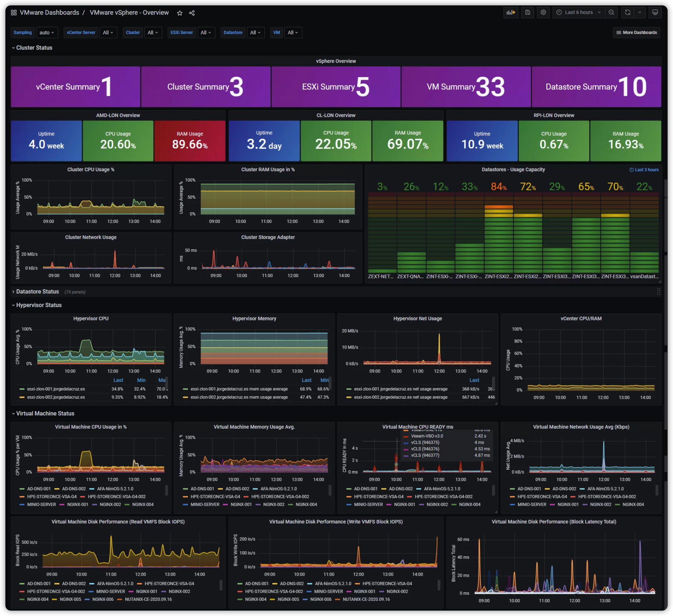The width and height of the screenshot is (673, 616).
Task: Click NGINX-001 pink swatch in VM Network legend
Action: tap(552, 505)
